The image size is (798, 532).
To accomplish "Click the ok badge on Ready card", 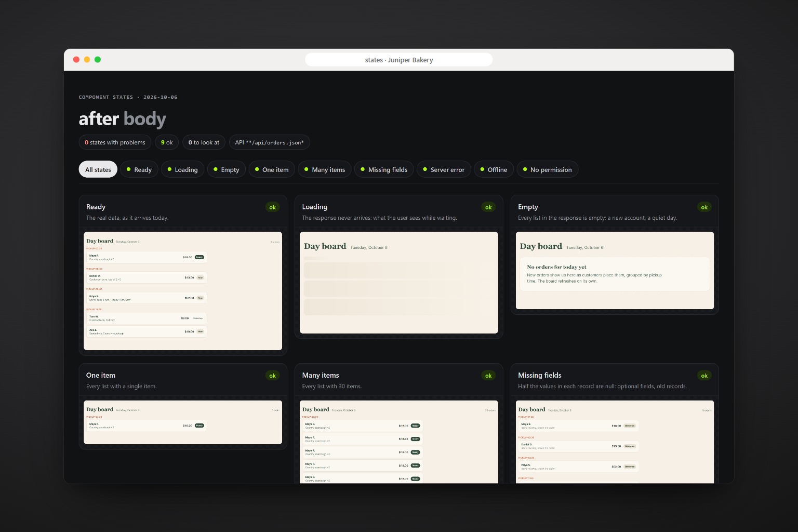I will [272, 207].
